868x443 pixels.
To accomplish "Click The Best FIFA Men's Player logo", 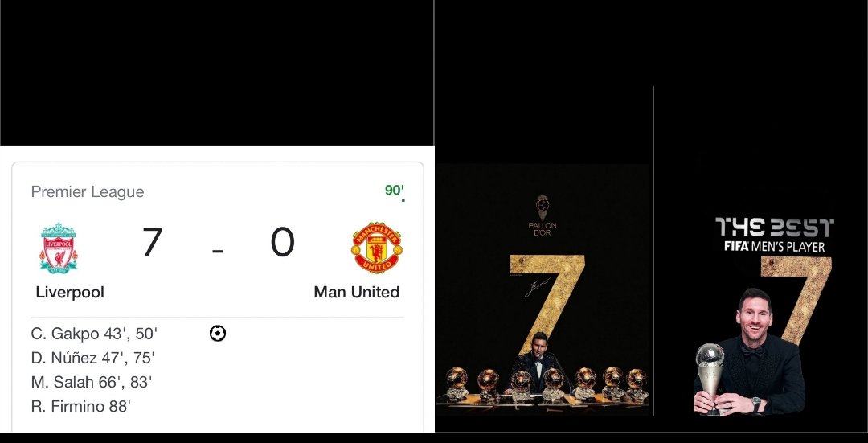I will point(775,236).
